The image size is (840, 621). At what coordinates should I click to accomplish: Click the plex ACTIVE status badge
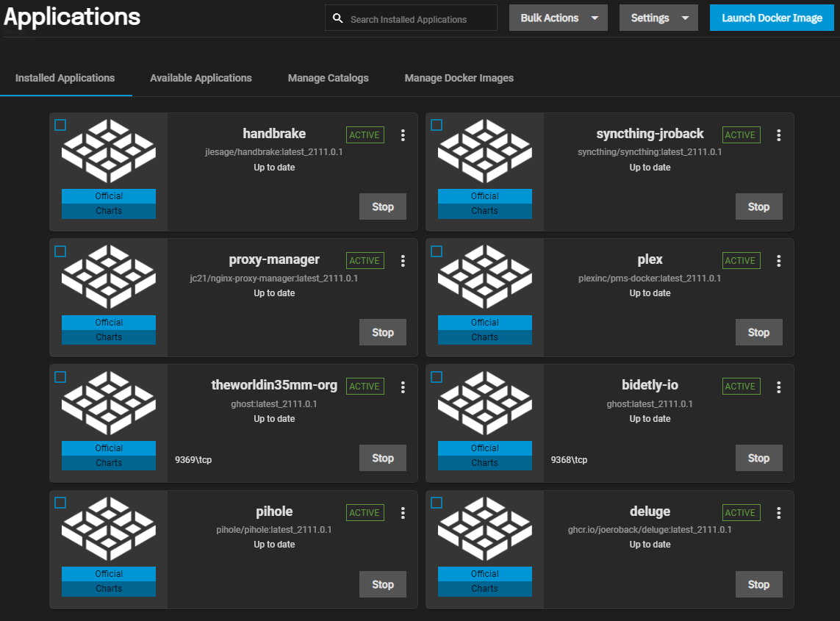click(x=741, y=261)
